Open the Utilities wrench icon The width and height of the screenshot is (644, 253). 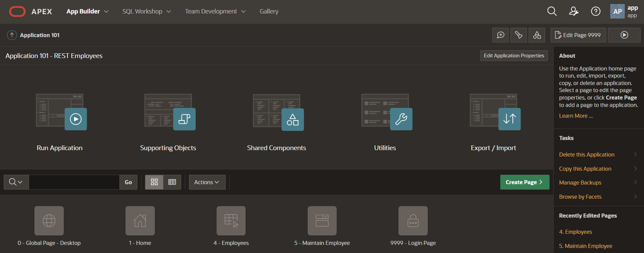pos(387,112)
